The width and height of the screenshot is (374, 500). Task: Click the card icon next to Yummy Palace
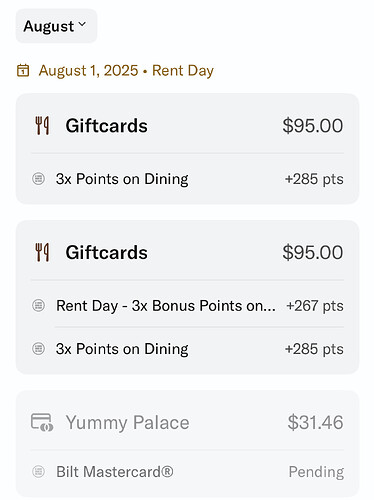pos(42,422)
